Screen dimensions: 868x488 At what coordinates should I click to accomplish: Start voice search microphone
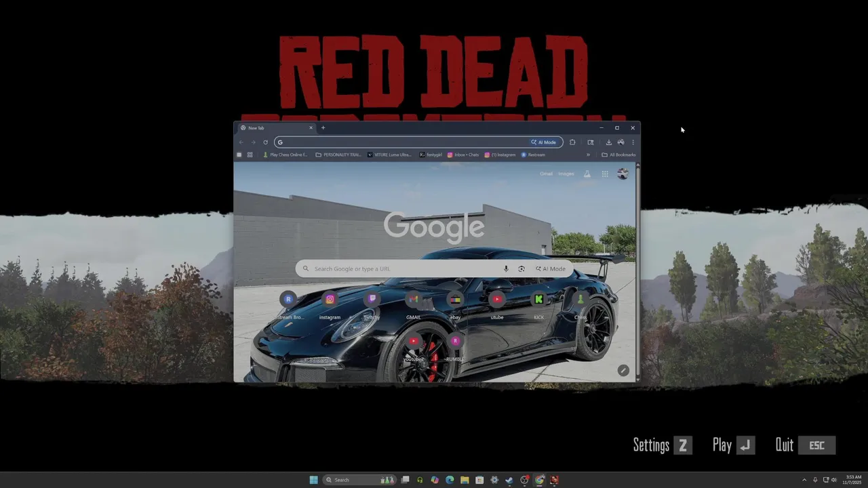(506, 269)
